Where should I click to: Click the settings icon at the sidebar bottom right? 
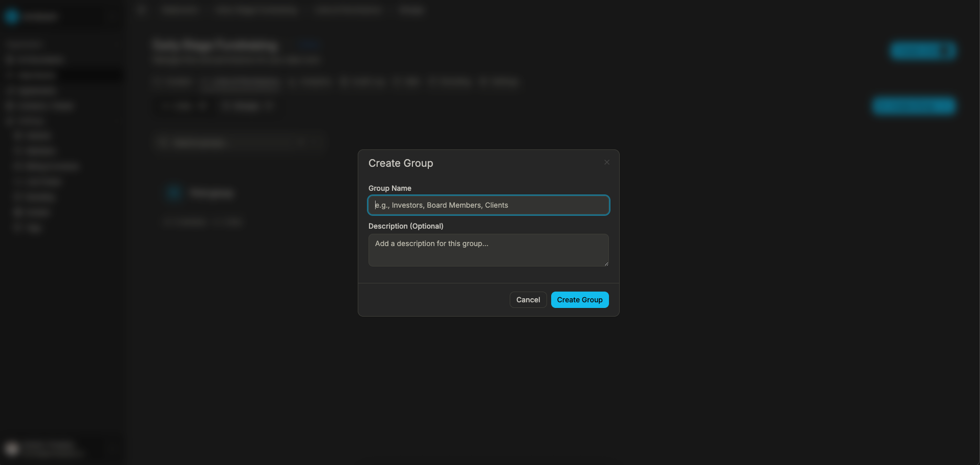(113, 448)
